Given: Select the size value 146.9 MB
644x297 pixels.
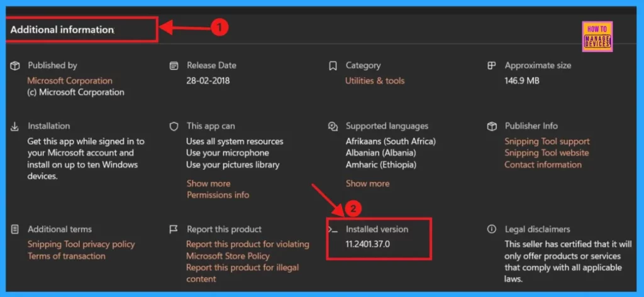Looking at the screenshot, I should 522,81.
